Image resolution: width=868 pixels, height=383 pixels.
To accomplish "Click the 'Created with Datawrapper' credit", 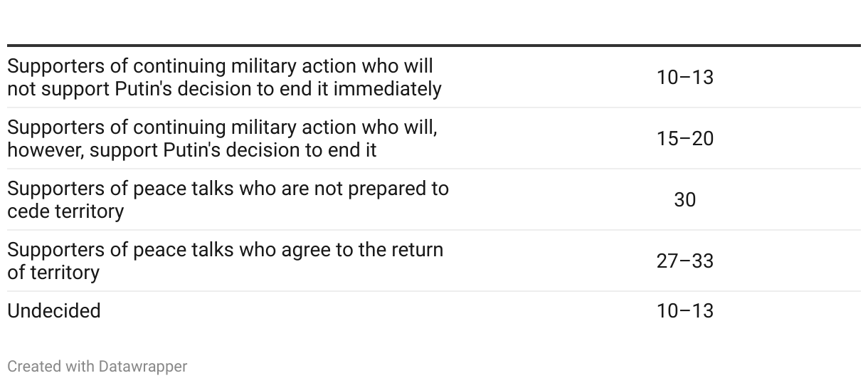I will click(x=97, y=367).
